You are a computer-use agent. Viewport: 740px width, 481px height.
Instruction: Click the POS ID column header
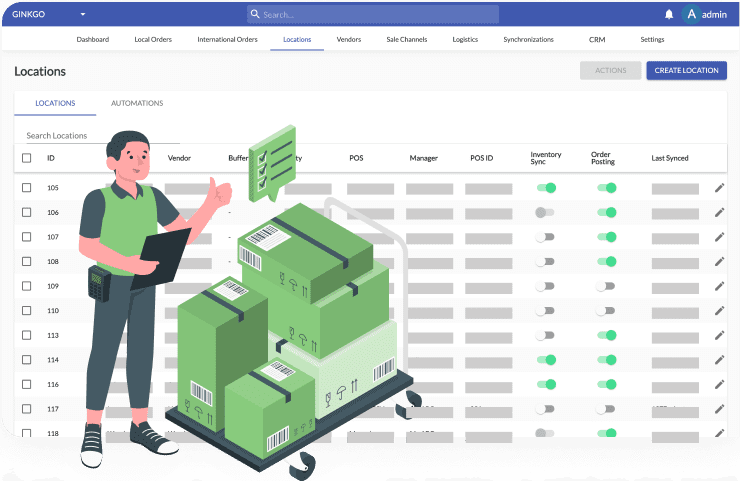pyautogui.click(x=481, y=158)
